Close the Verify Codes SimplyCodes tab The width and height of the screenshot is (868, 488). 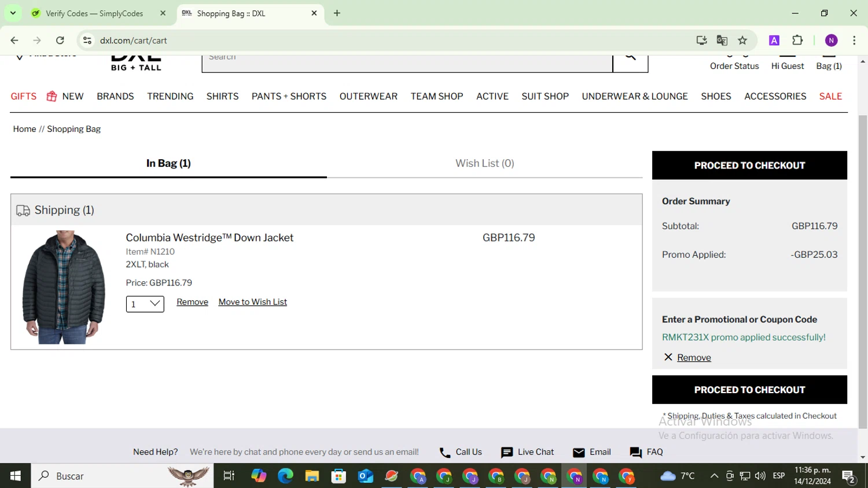point(163,13)
